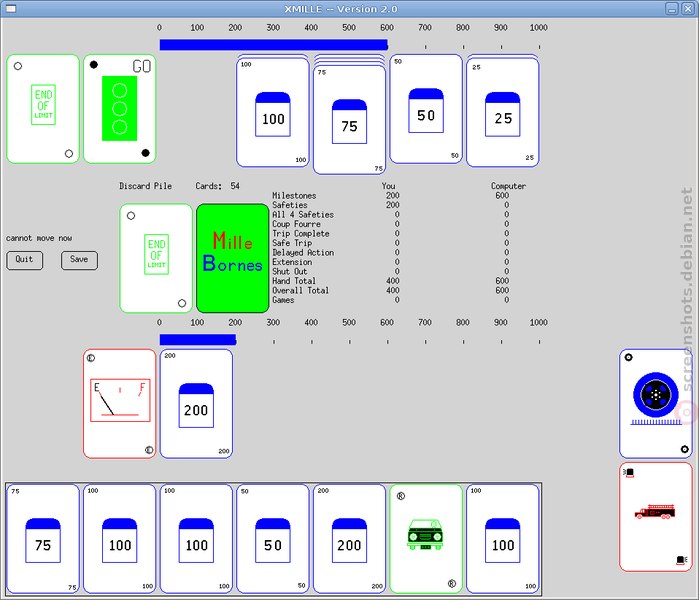Click the 'Cards: 54' counter
The image size is (699, 600).
[218, 186]
